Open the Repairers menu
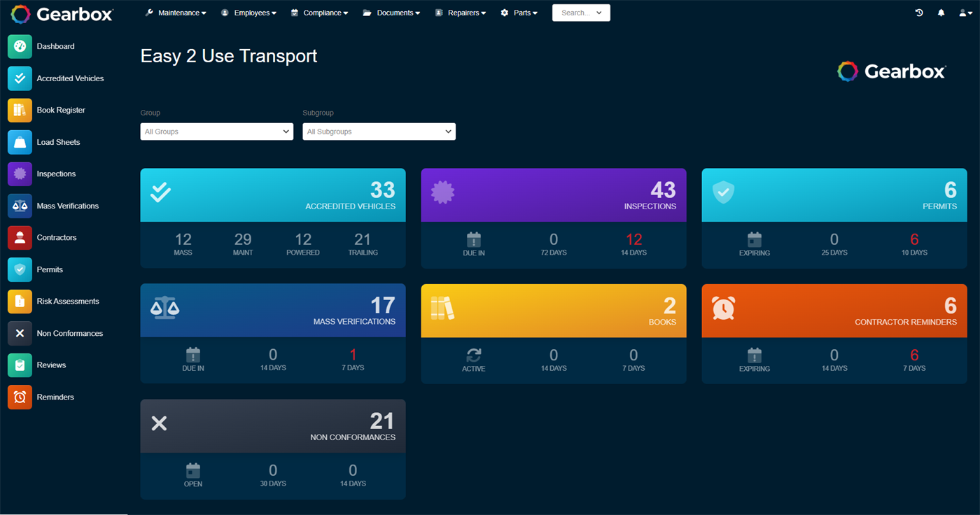Viewport: 980px width, 515px height. 460,13
